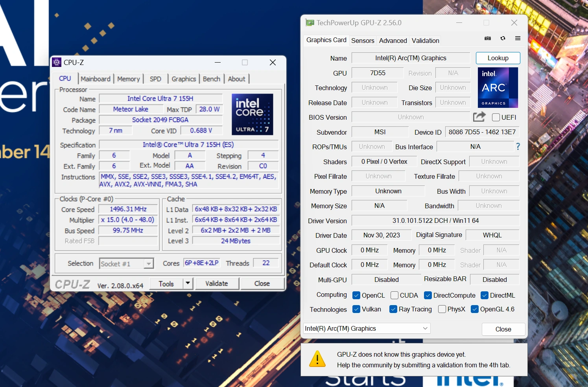This screenshot has height=387, width=588.
Task: Click the Specification field in CPU-Z
Action: [188, 145]
